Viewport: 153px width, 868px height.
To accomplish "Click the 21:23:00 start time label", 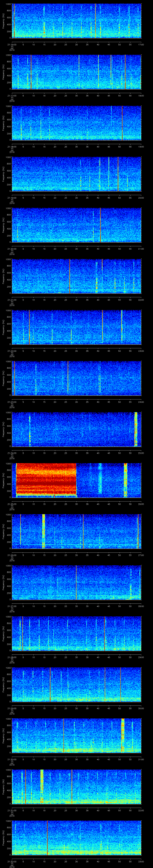I will pyautogui.click(x=12, y=402).
